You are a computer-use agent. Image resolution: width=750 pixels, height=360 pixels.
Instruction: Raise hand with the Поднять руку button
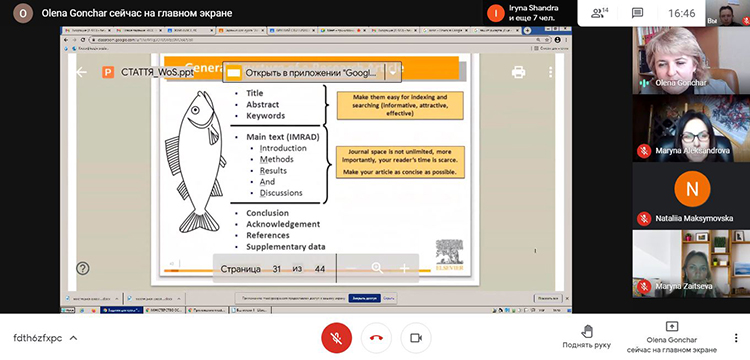(586, 337)
